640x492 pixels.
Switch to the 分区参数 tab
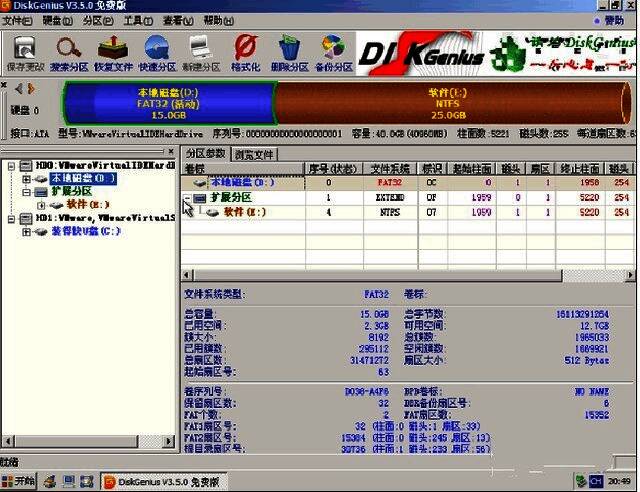click(205, 154)
